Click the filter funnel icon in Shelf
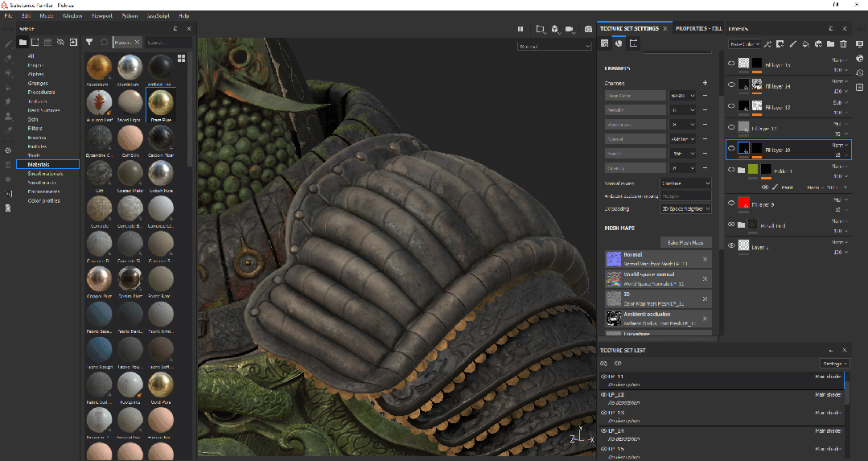This screenshot has width=868, height=461. click(x=89, y=42)
